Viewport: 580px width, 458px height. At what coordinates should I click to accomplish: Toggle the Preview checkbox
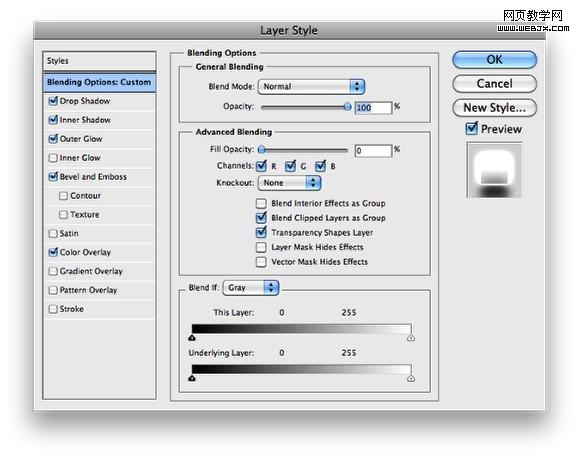pyautogui.click(x=472, y=128)
